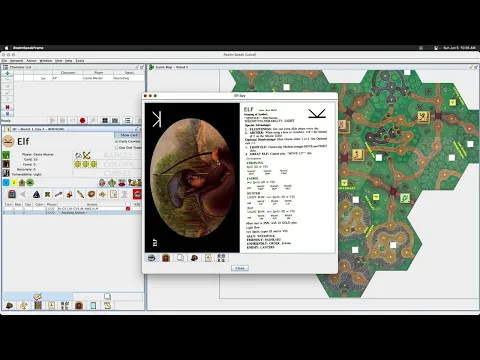
Task: Click the trophy tab at Elf panel bottom
Action: pyautogui.click(x=23, y=305)
